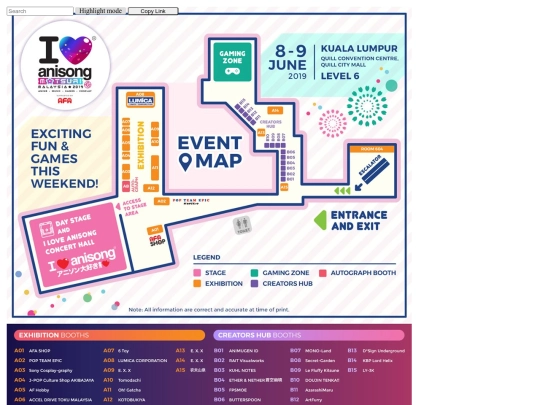This screenshot has height=405, width=540.
Task: Click the B02 RAIT Visualworks listing
Action: pyautogui.click(x=239, y=360)
